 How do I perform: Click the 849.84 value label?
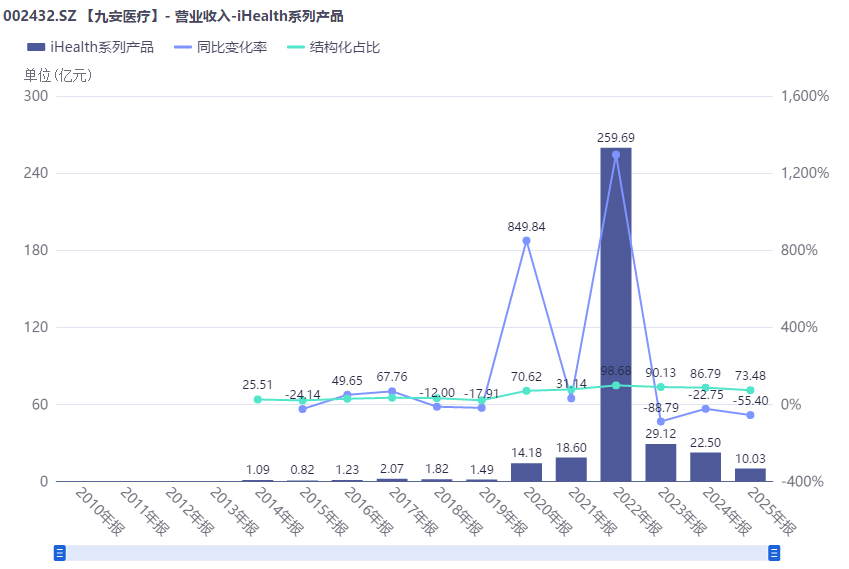(526, 226)
